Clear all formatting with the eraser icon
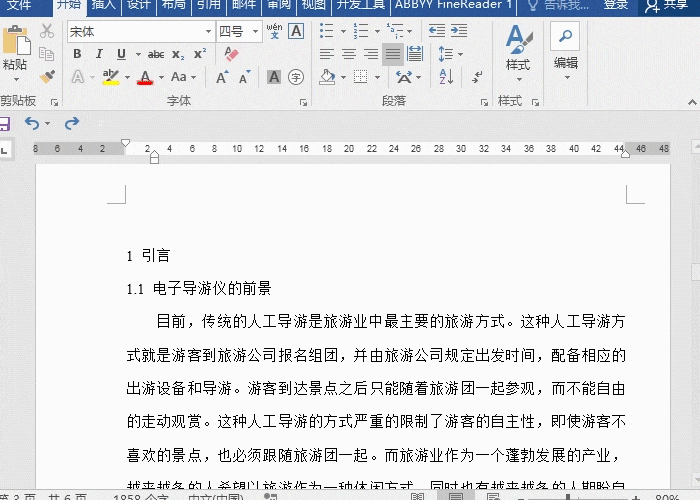Viewport: 700px width, 500px height. pyautogui.click(x=232, y=54)
